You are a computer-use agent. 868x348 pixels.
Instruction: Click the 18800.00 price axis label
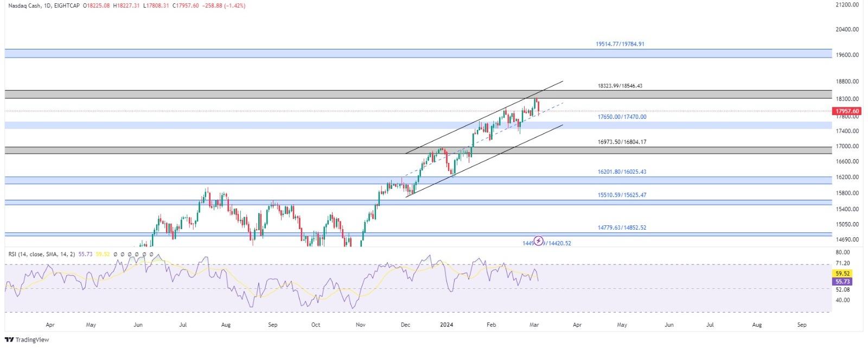coord(847,82)
